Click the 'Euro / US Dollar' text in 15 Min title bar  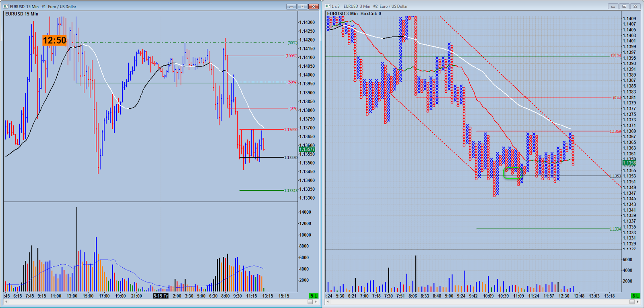pos(62,6)
